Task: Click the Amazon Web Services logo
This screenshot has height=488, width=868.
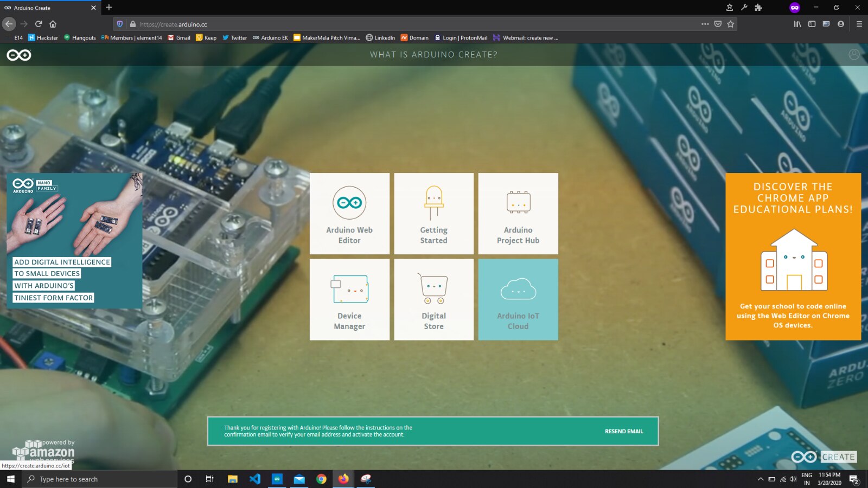Action: tap(43, 452)
